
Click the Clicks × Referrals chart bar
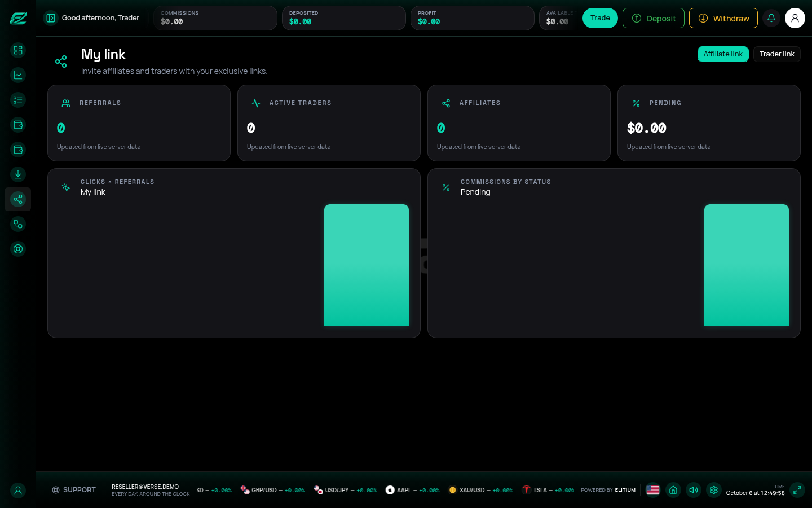[x=367, y=265]
